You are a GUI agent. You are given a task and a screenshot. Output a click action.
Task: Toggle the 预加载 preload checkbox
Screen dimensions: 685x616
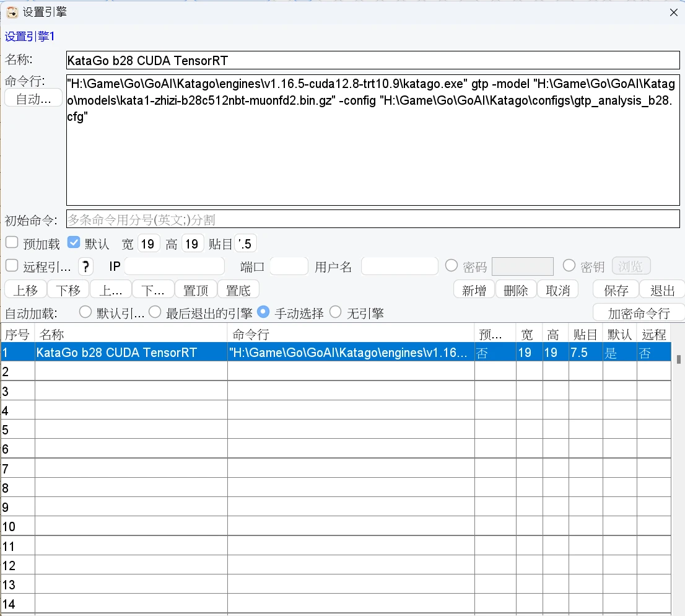coord(12,243)
